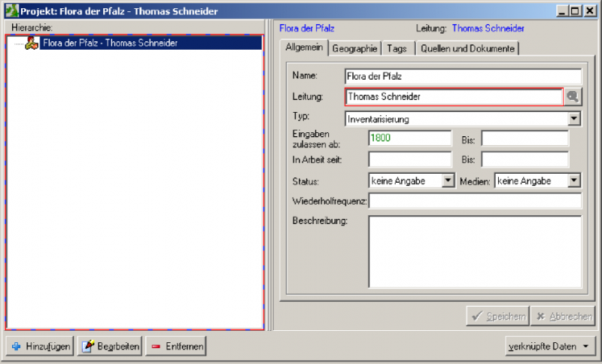Click the Eingaben zulassen ab field with 1800

pyautogui.click(x=409, y=138)
